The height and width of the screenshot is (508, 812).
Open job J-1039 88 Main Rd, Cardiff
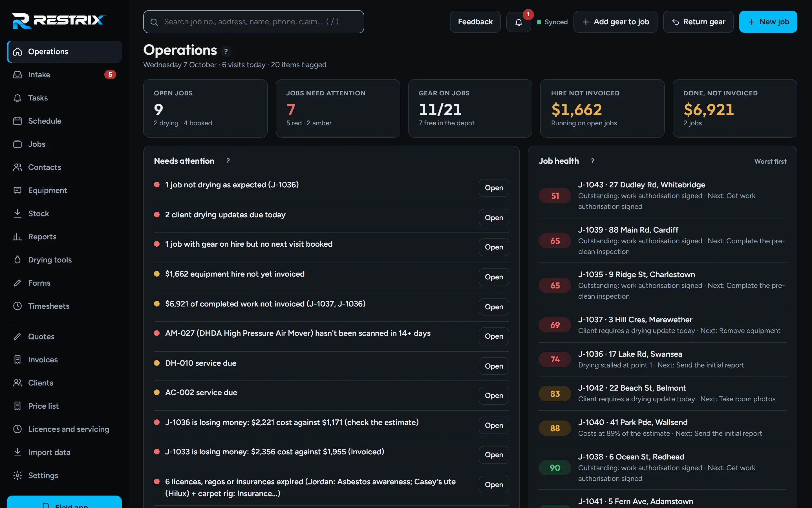coord(662,240)
